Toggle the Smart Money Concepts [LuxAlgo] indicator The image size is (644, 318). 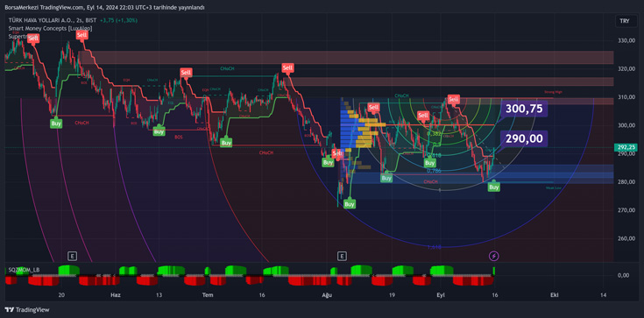tap(51, 28)
